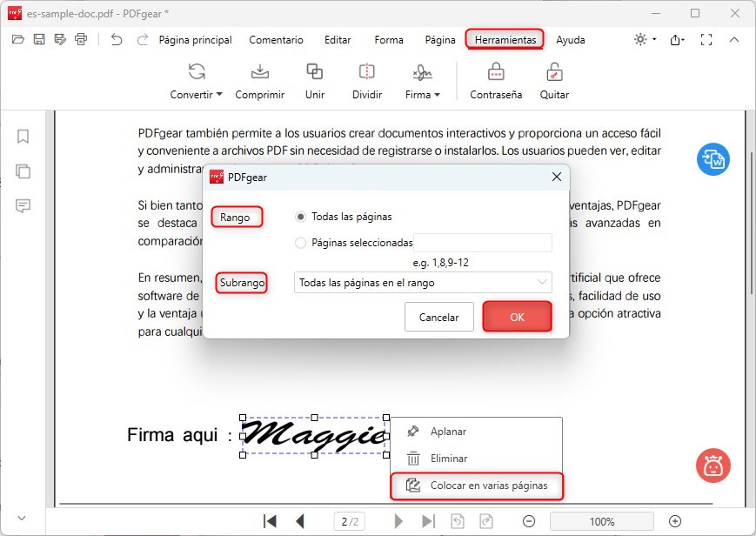Image resolution: width=756 pixels, height=536 pixels.
Task: Open the Subrango dropdown list
Action: coord(423,283)
